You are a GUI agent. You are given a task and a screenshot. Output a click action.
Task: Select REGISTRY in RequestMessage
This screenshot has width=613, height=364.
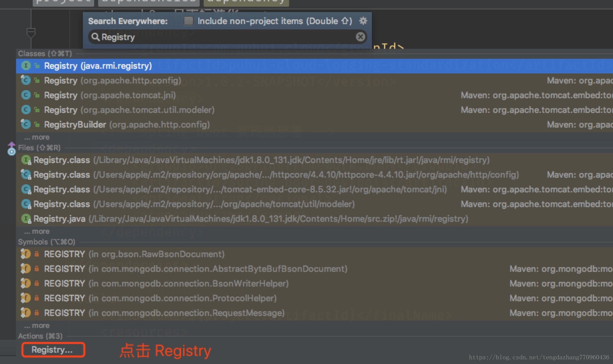(x=314, y=313)
